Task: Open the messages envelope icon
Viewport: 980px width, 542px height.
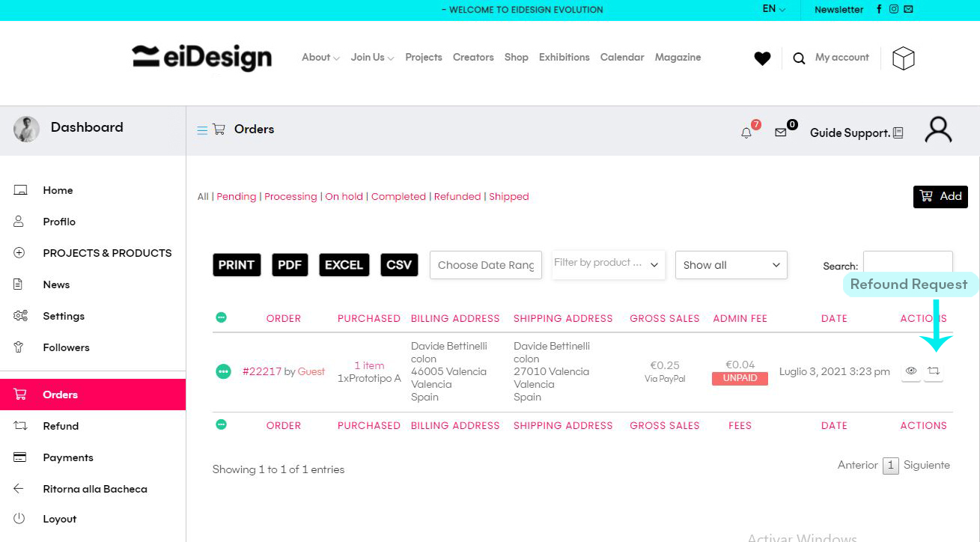Action: tap(781, 133)
